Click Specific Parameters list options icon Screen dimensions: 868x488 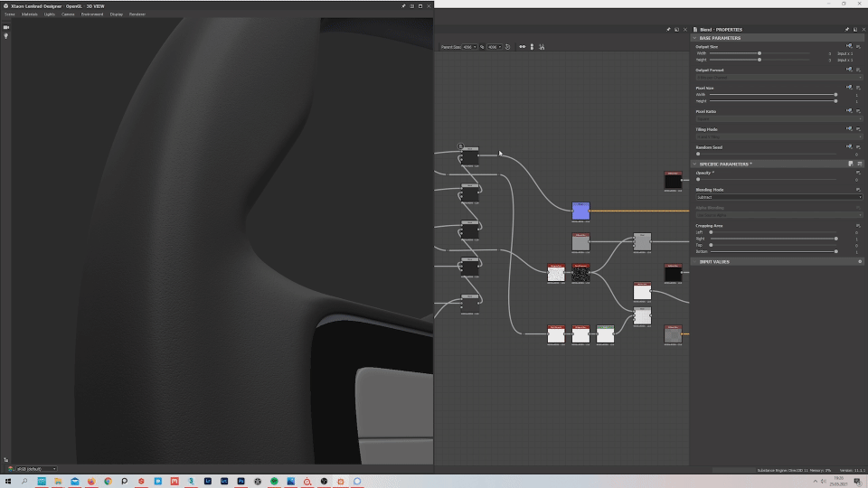point(860,164)
